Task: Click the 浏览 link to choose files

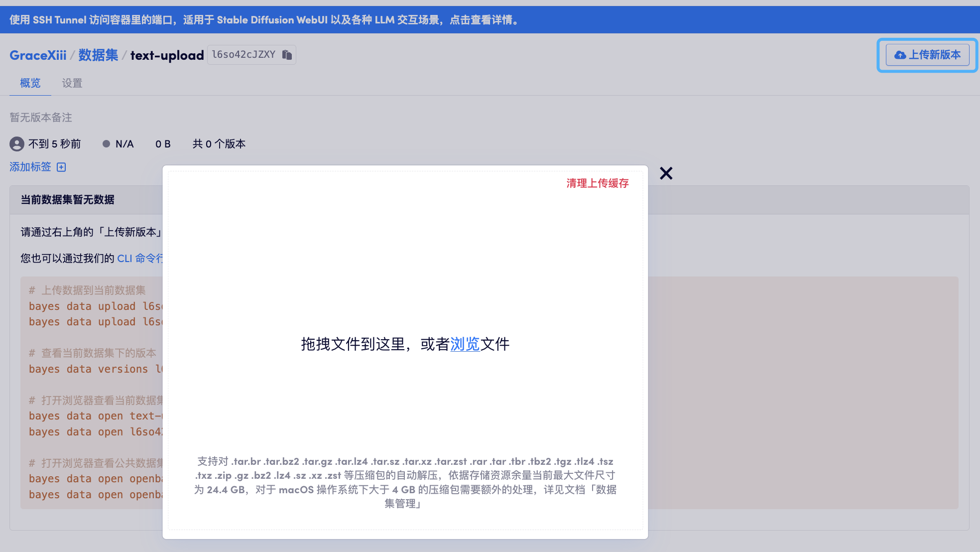Action: point(465,344)
